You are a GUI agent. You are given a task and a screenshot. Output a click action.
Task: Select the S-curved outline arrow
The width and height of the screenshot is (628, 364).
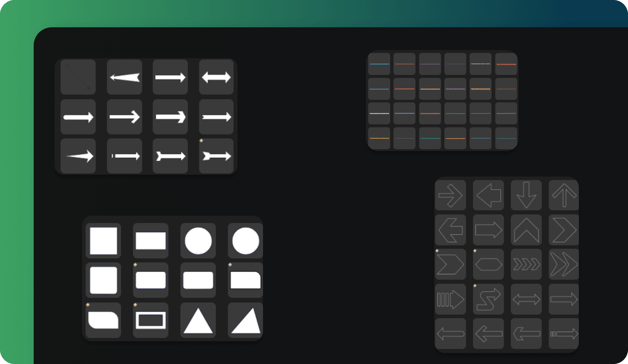(x=488, y=299)
